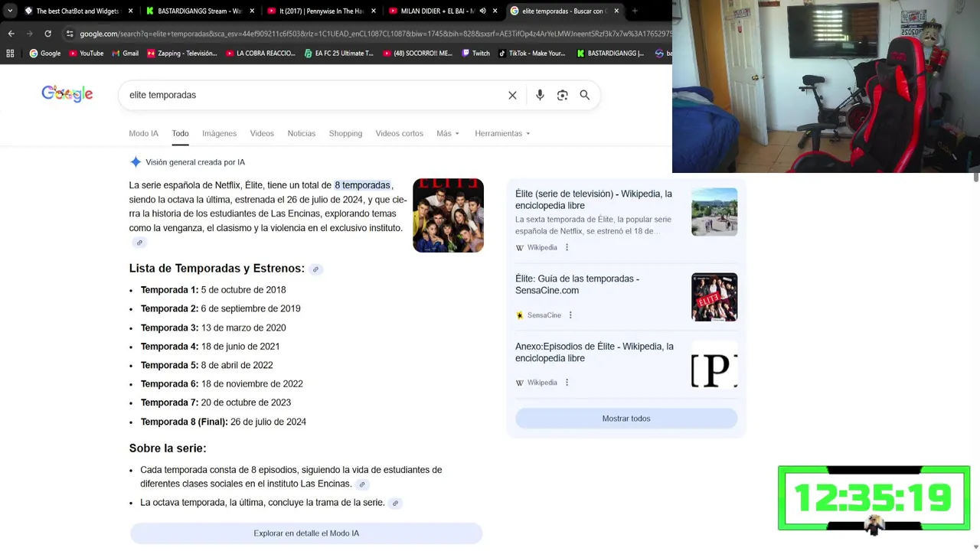980x551 pixels.
Task: View site information icon in address bar
Action: (70, 34)
